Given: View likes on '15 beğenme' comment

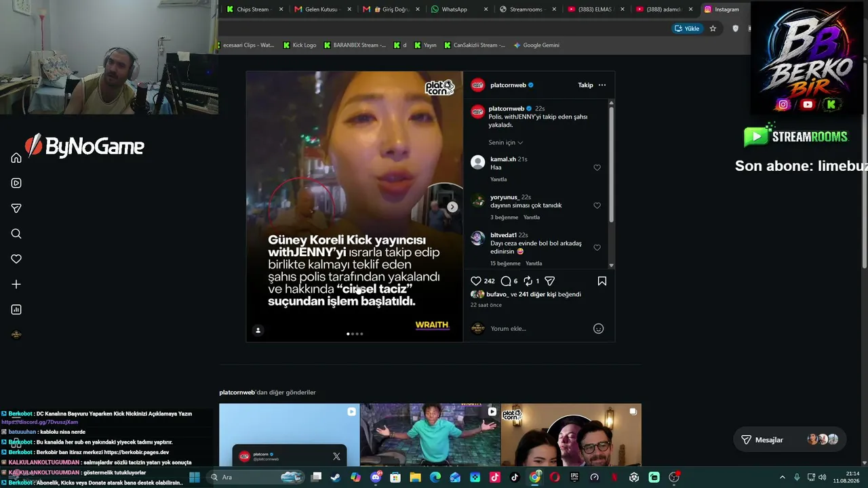Looking at the screenshot, I should click(x=505, y=264).
